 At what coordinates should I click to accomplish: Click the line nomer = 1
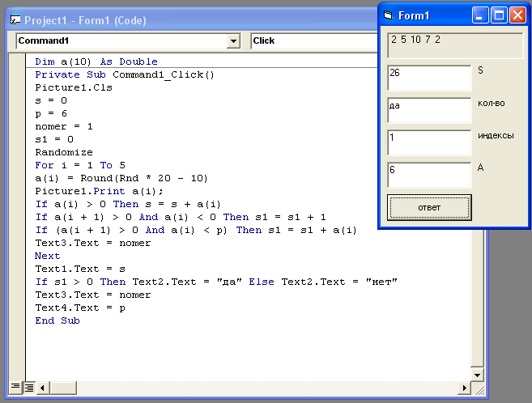pos(64,126)
